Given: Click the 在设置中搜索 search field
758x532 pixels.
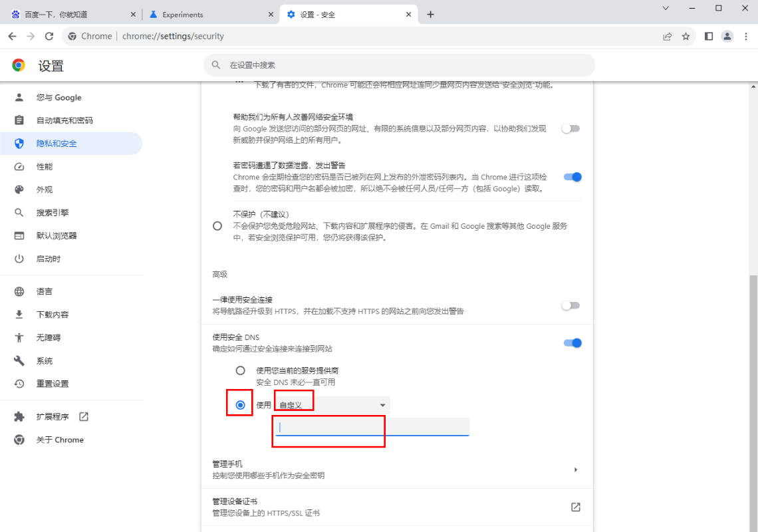Looking at the screenshot, I should click(x=400, y=65).
